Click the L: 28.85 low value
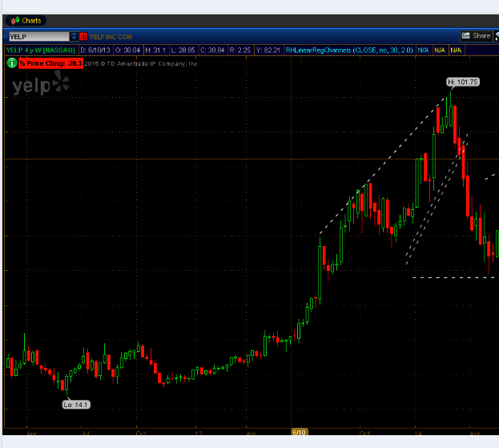 [183, 50]
